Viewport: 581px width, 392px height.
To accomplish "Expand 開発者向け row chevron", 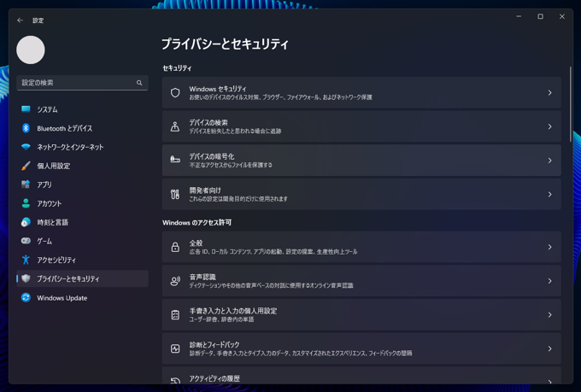I will coord(550,195).
